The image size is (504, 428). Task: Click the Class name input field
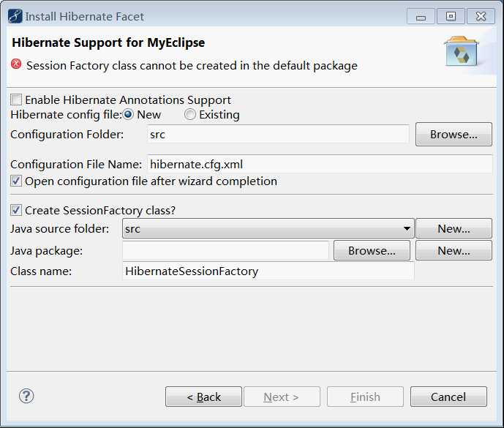tap(268, 271)
